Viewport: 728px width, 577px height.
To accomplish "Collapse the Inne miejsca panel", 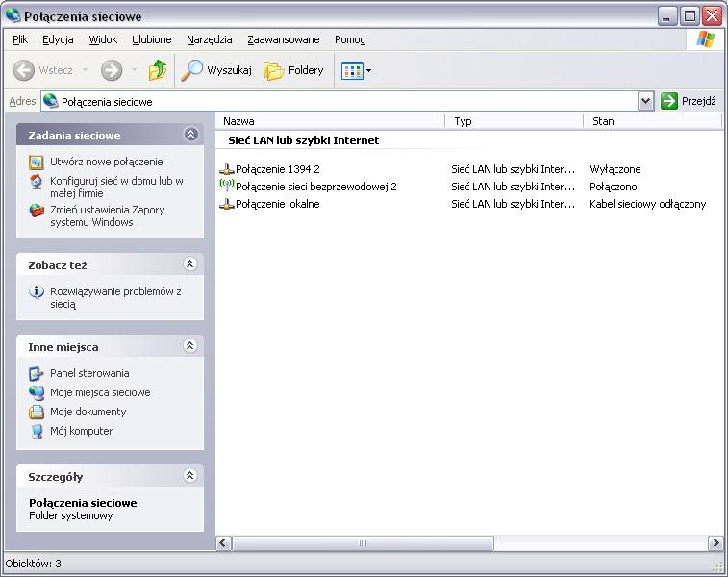I will point(189,346).
